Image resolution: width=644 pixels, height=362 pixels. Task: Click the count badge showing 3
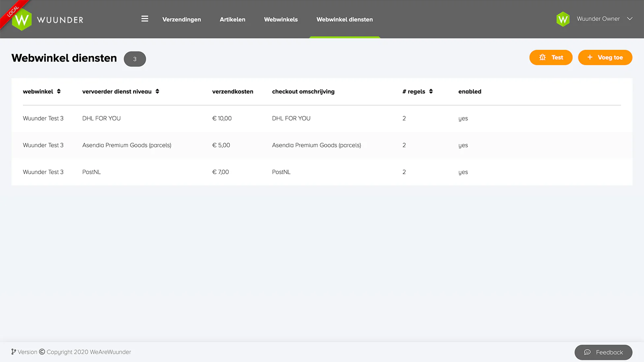(x=135, y=59)
